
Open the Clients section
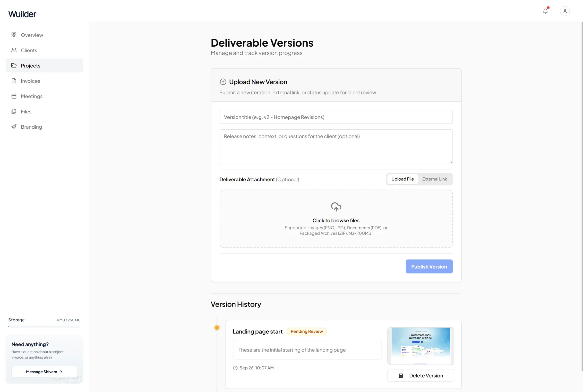(44, 50)
